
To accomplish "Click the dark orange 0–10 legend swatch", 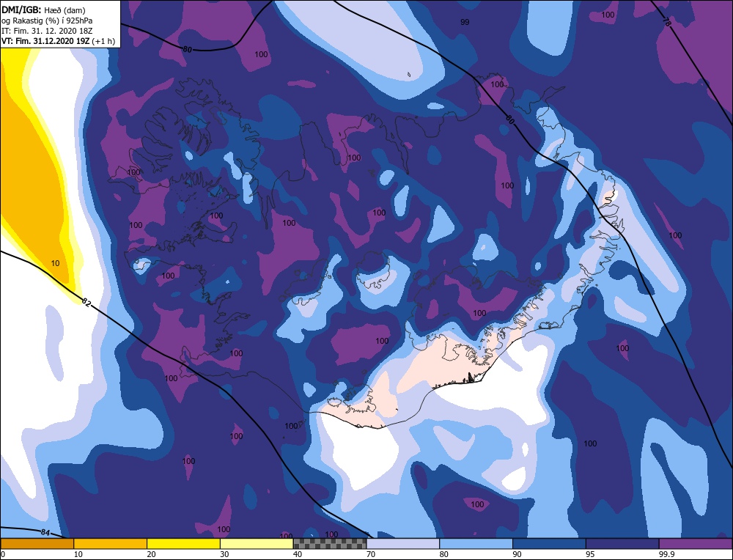I will click(37, 543).
